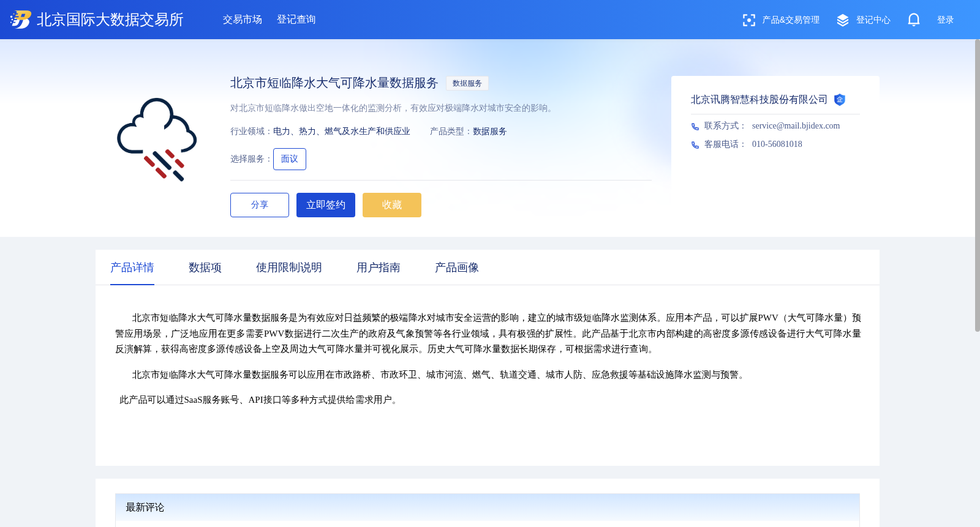980x527 pixels.
Task: Click the product & trade management scan icon
Action: (x=748, y=20)
